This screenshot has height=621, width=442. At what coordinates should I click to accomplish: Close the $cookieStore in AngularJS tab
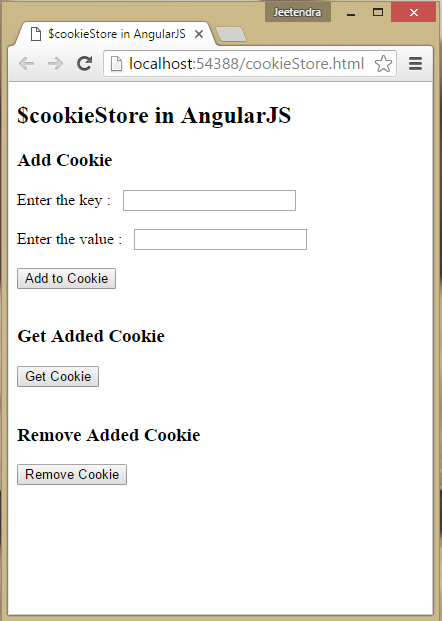point(199,34)
